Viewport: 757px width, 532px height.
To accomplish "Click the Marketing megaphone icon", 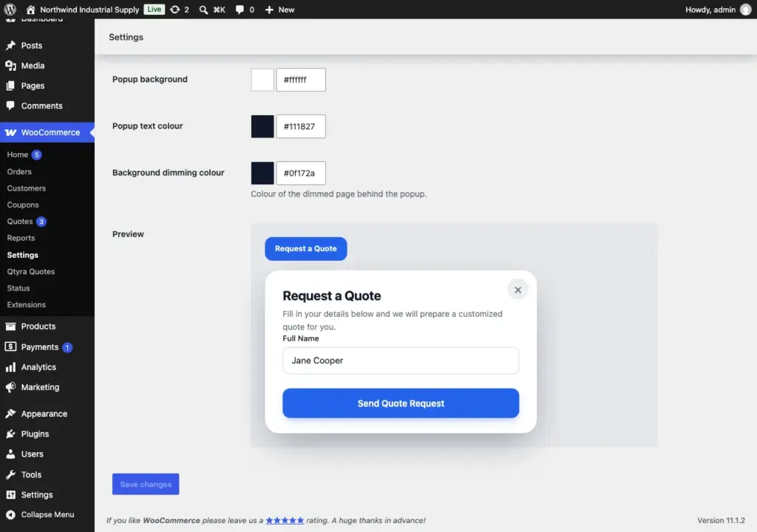I will 10,387.
